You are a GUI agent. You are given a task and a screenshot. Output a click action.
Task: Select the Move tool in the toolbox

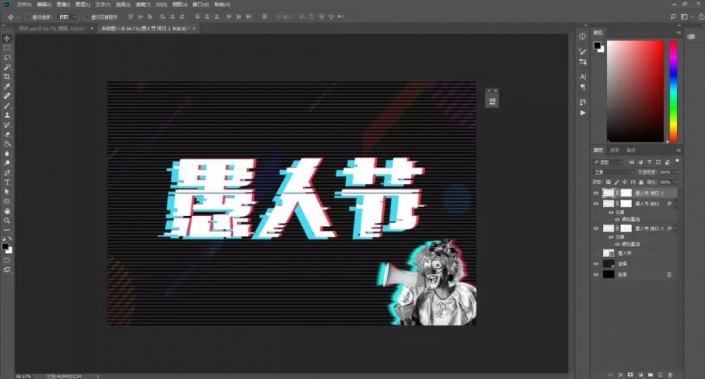coord(7,39)
